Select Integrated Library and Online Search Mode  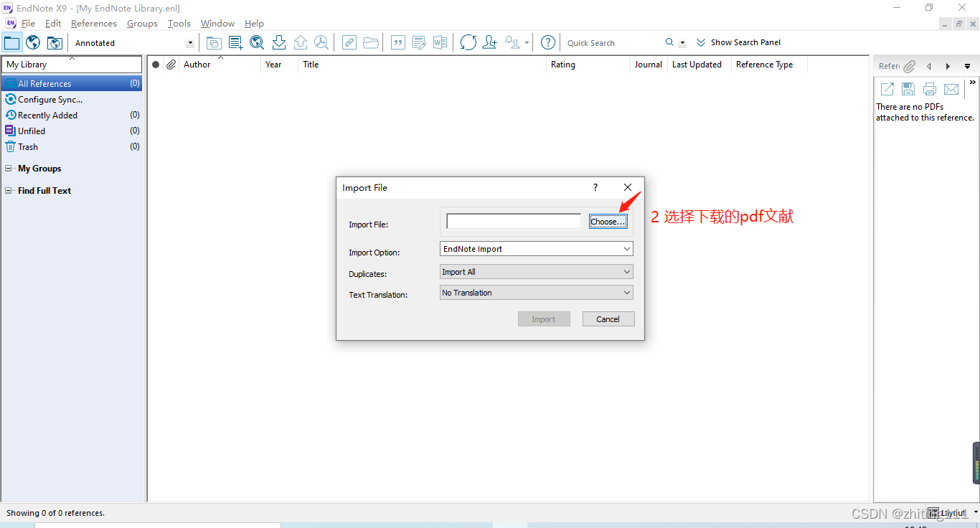click(x=55, y=42)
